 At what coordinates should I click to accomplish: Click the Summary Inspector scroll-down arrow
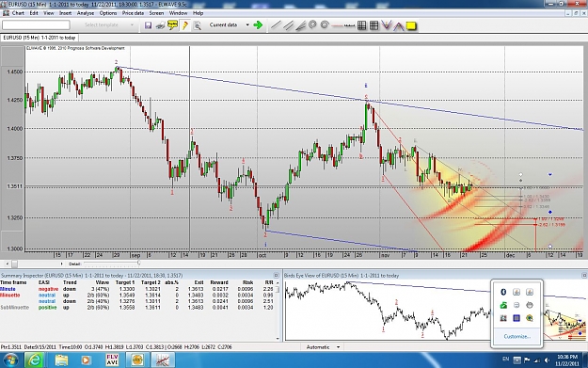coord(278,339)
